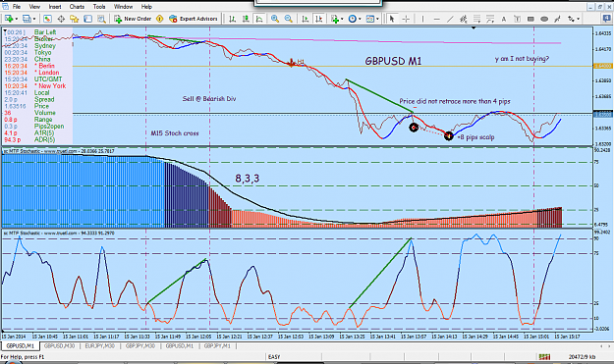This screenshot has height=364, width=614.
Task: Select the Crosshair tool
Action: pos(406,19)
